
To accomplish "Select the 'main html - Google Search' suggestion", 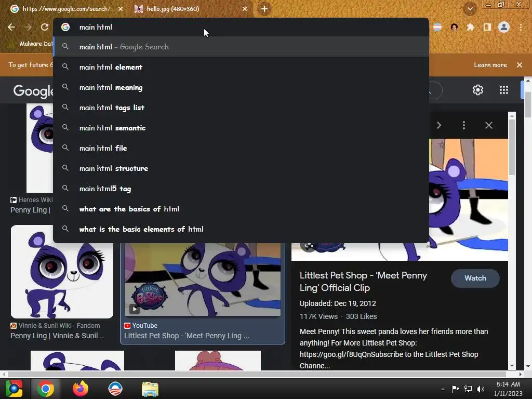I will tap(241, 47).
